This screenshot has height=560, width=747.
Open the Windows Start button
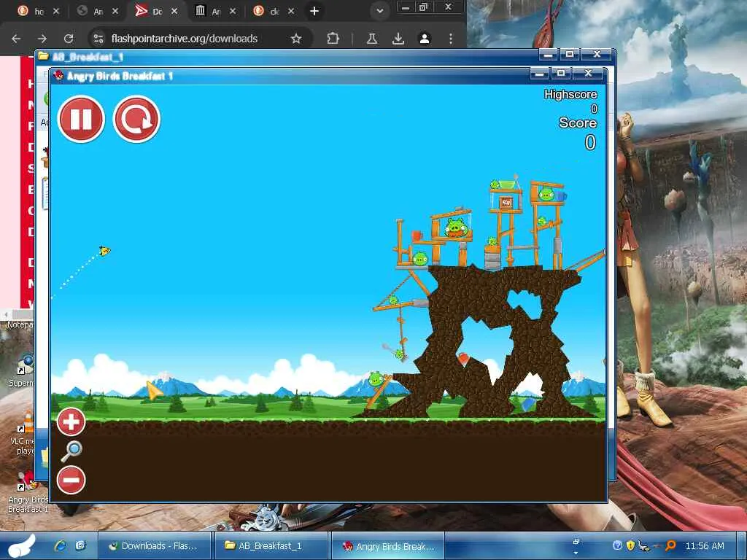coord(21,545)
